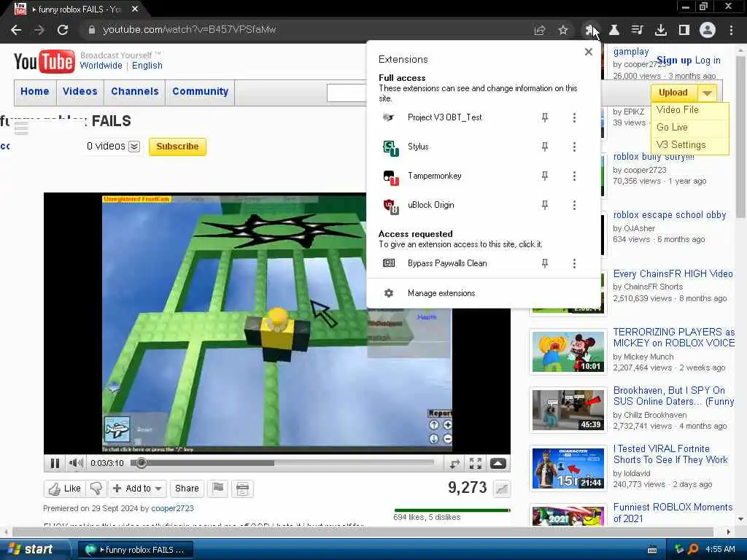Select V3 Settings from Upload menu
The height and width of the screenshot is (560, 747).
coord(681,145)
